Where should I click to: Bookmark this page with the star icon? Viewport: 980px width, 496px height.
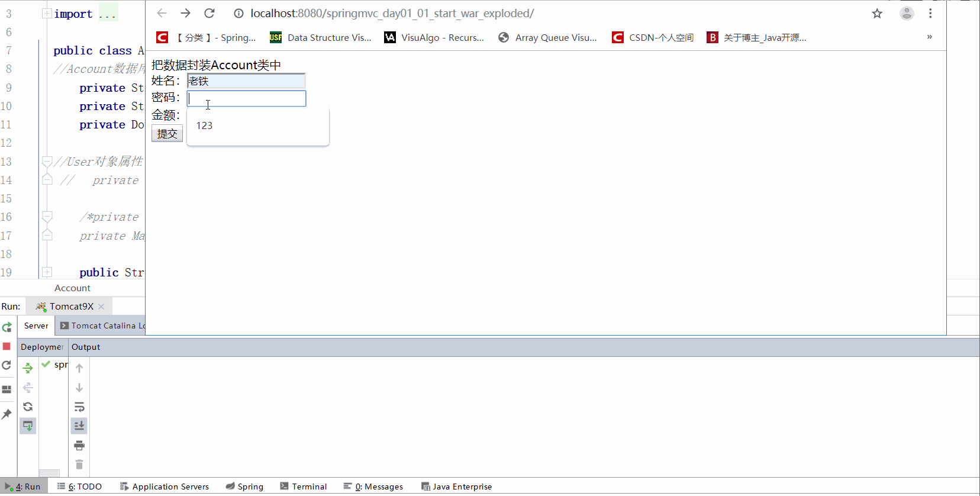(x=877, y=14)
